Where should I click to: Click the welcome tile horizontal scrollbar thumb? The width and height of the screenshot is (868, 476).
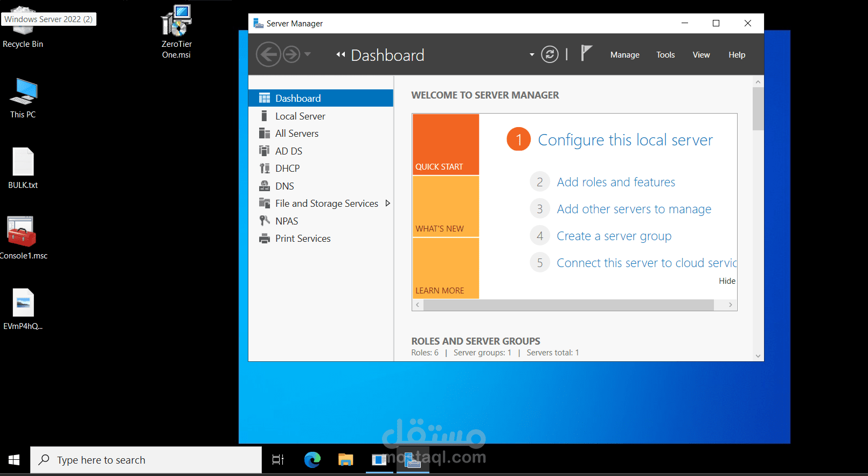(x=568, y=305)
